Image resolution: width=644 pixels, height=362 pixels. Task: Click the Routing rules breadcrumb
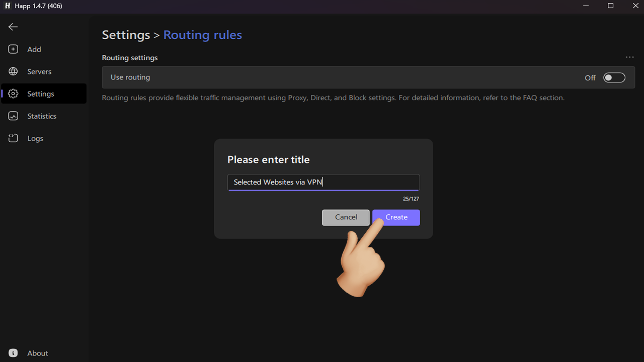click(202, 35)
